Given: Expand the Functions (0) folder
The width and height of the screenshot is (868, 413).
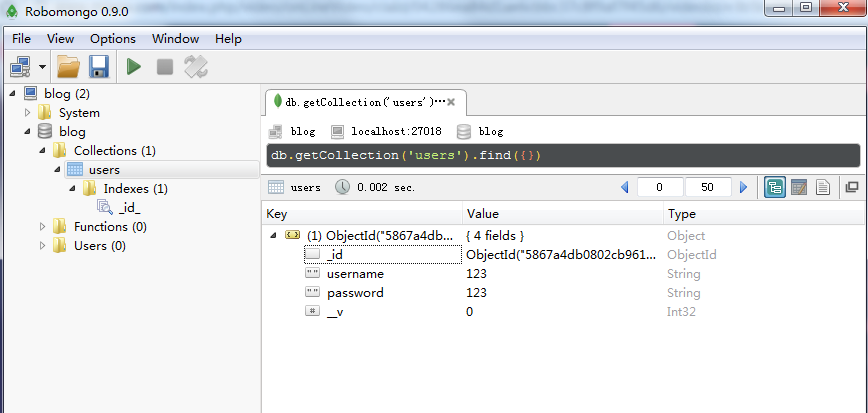Looking at the screenshot, I should click(43, 227).
